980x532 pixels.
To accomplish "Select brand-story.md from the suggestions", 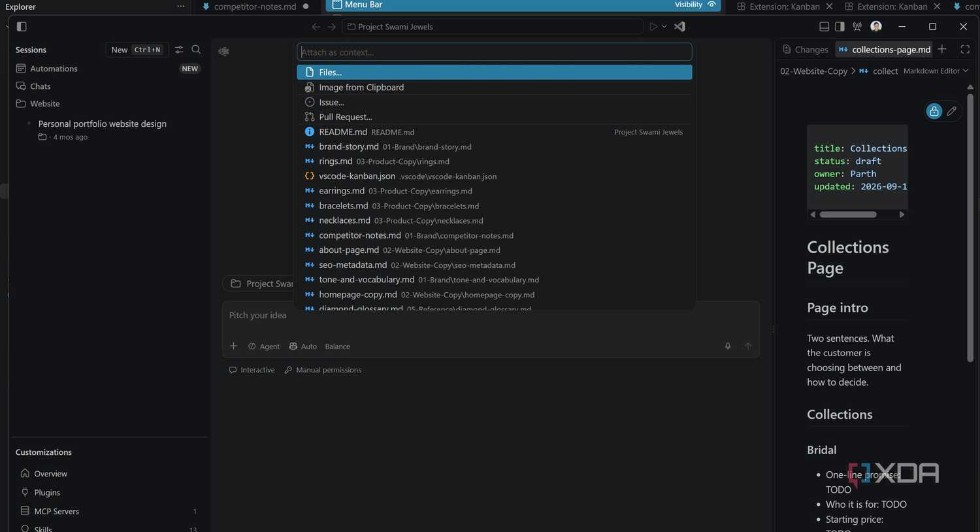I will pyautogui.click(x=495, y=147).
